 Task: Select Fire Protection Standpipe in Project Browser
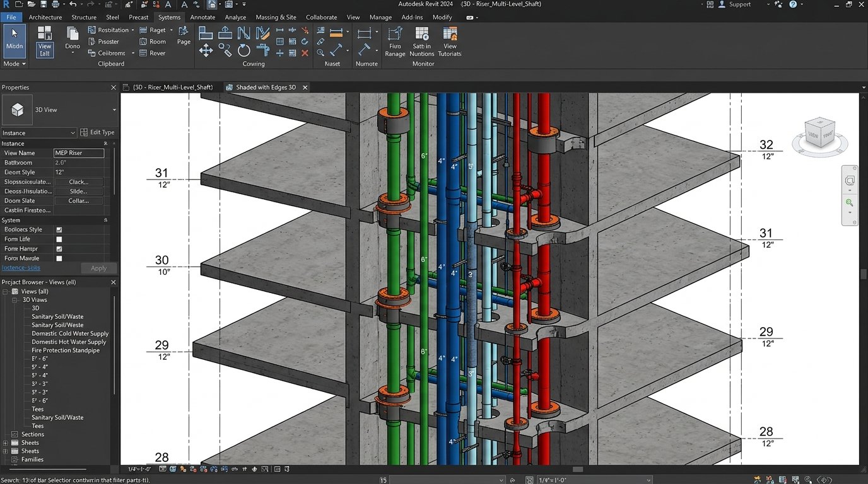(66, 350)
